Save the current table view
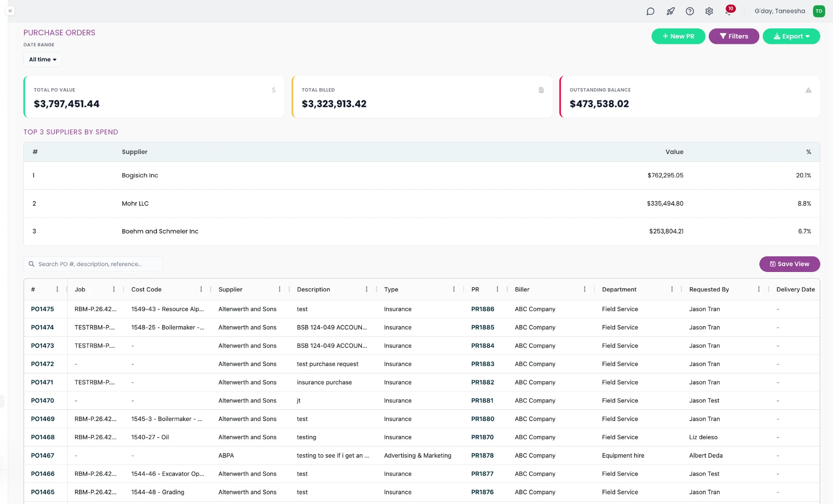833x504 pixels. pyautogui.click(x=790, y=264)
